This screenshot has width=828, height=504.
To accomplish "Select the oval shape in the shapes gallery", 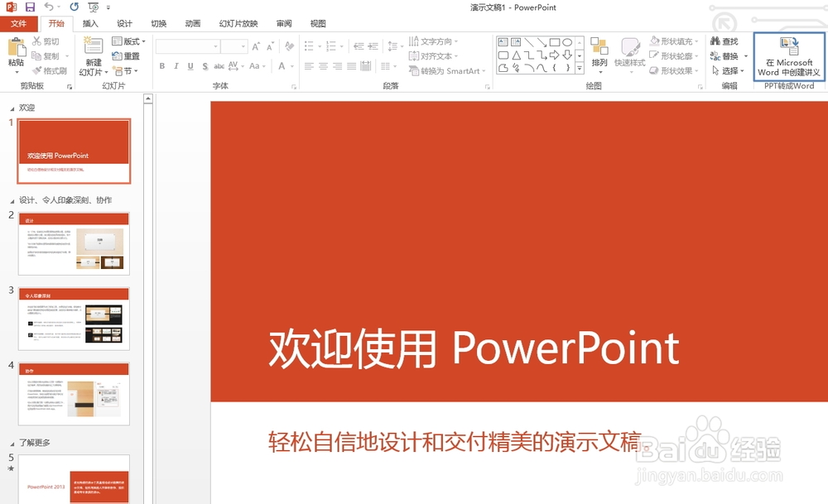I will click(x=568, y=42).
